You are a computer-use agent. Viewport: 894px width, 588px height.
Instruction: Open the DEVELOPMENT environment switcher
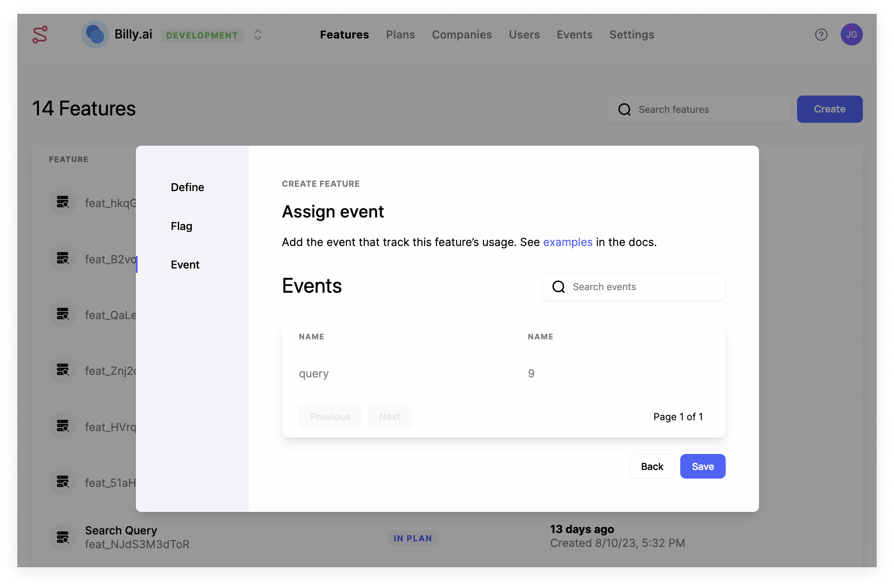coord(202,35)
